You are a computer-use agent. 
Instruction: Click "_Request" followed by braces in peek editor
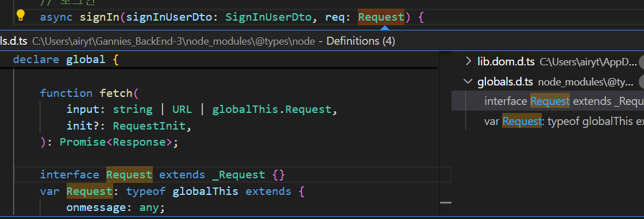click(238, 175)
